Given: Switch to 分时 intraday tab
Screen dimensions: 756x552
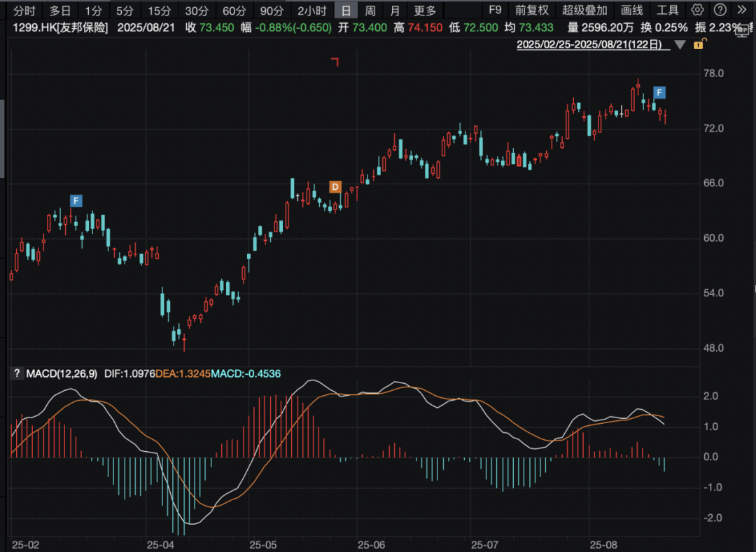Looking at the screenshot, I should [x=24, y=10].
